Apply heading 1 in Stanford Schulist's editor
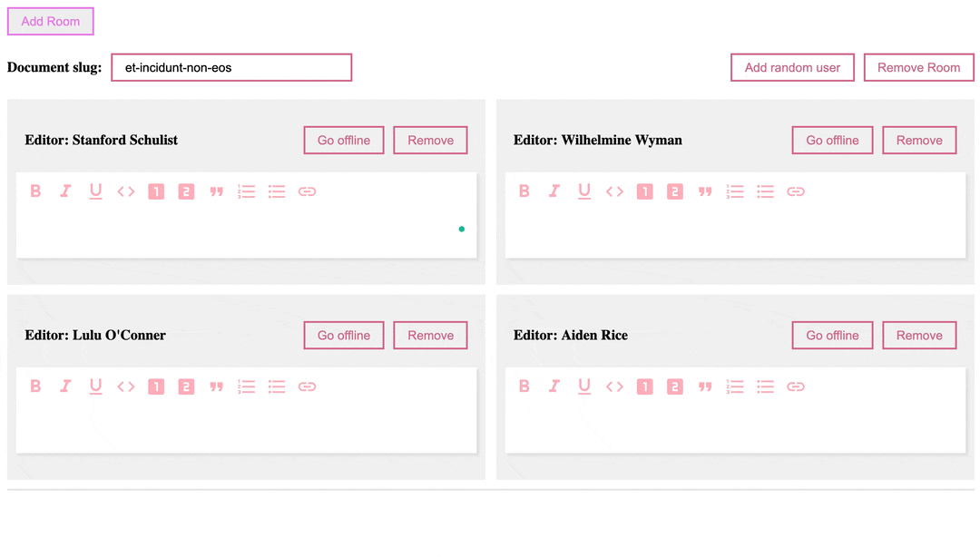980x557 pixels. (x=156, y=191)
